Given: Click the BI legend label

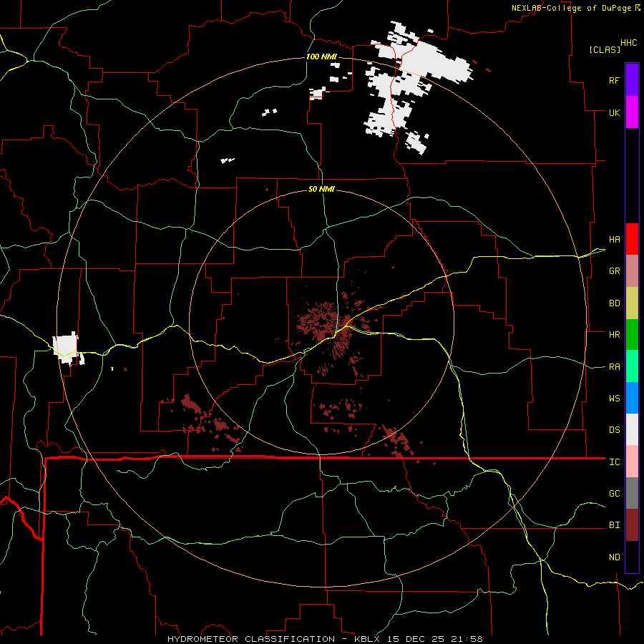Looking at the screenshot, I should (x=614, y=525).
